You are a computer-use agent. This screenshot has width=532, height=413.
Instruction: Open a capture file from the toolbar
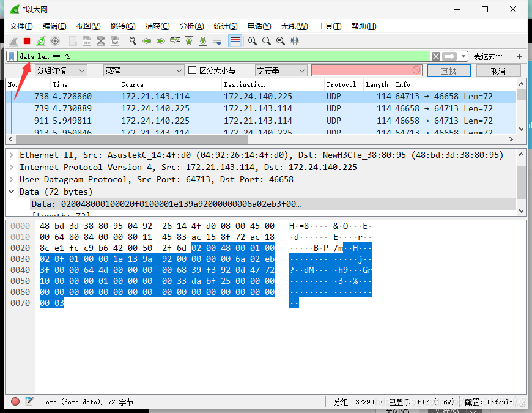click(x=73, y=41)
